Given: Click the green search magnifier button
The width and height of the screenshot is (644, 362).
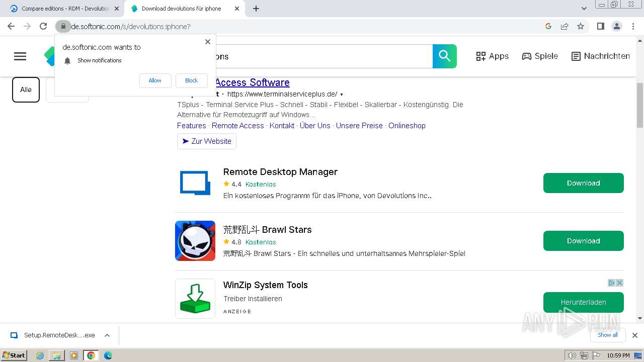Looking at the screenshot, I should tap(445, 56).
